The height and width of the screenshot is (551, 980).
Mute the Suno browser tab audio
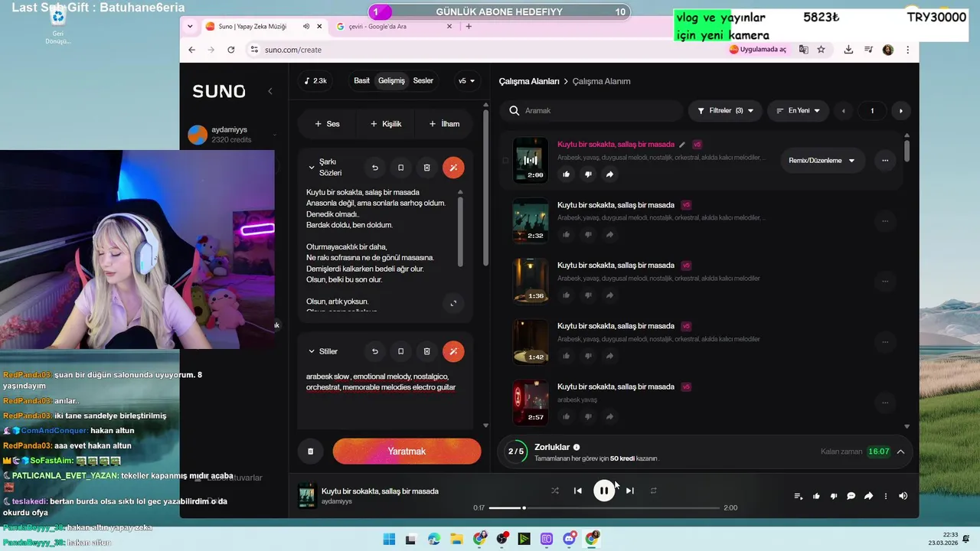[306, 26]
